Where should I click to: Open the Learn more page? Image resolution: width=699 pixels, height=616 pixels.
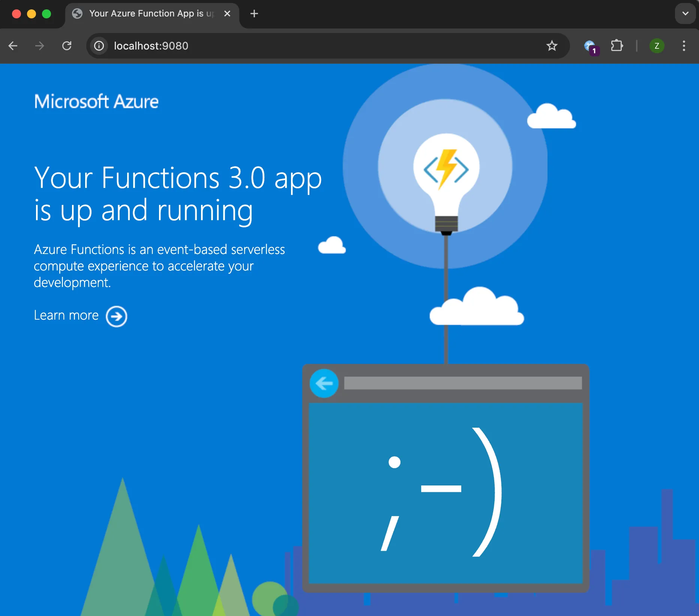click(66, 316)
